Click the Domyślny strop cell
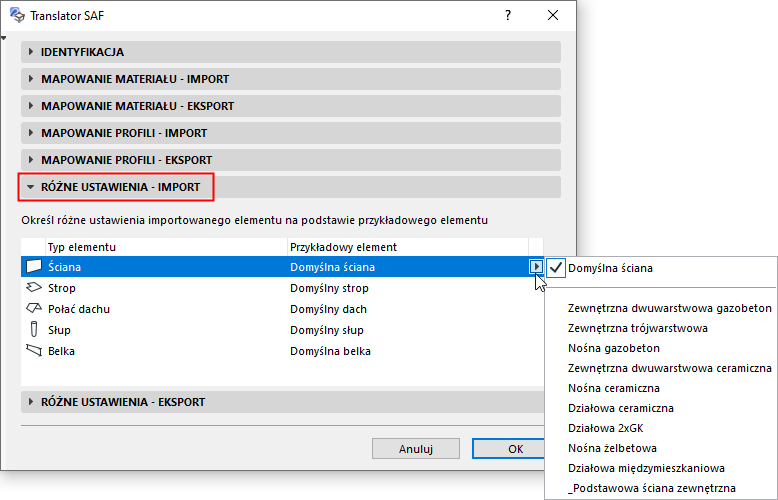 point(329,288)
